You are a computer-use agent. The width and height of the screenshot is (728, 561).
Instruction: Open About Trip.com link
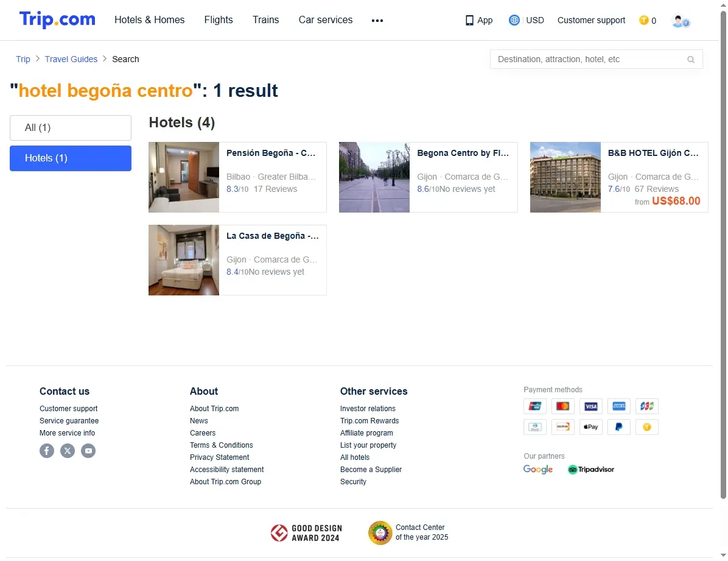coord(214,409)
